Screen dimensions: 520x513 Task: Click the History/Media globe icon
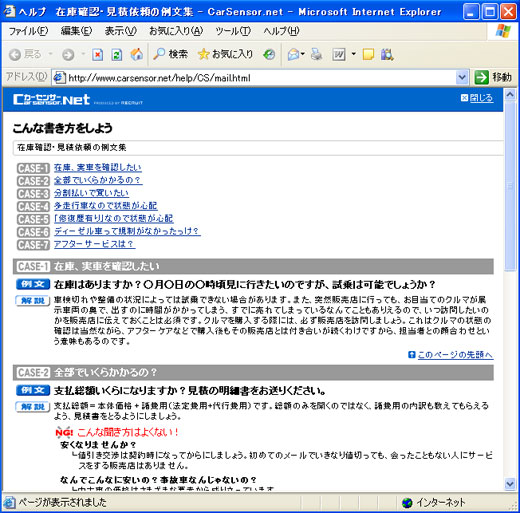[269, 54]
